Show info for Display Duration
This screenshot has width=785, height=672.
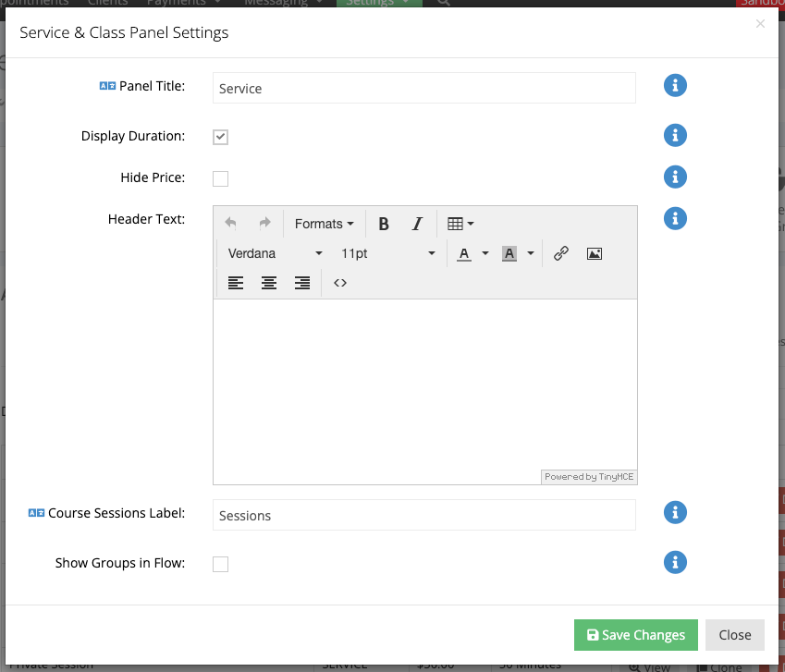coord(675,136)
